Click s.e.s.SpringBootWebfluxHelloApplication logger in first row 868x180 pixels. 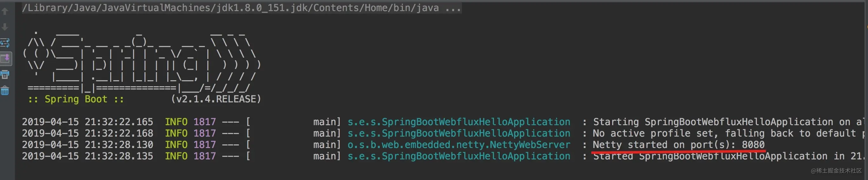(458, 122)
